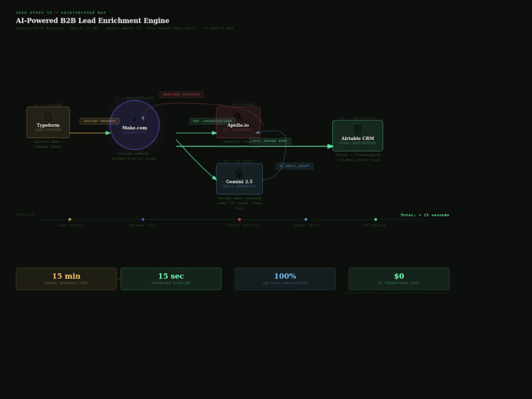Click the '04 — AI DRAFT' step label

(239, 161)
